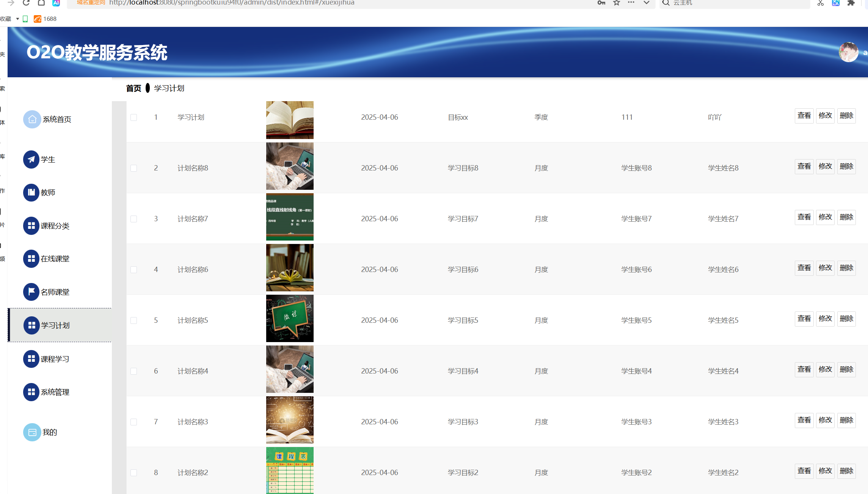The image size is (868, 494).
Task: Expand the address bar chevron dropdown
Action: pyautogui.click(x=647, y=3)
